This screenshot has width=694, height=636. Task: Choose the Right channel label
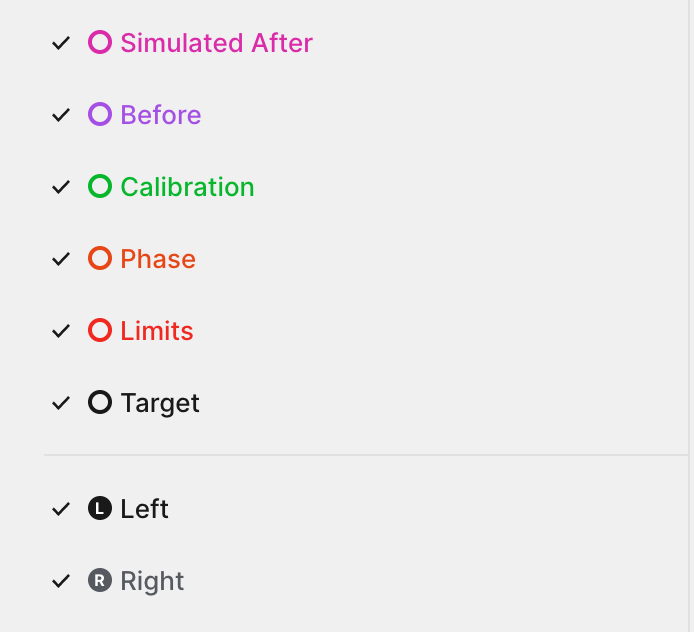coord(152,582)
